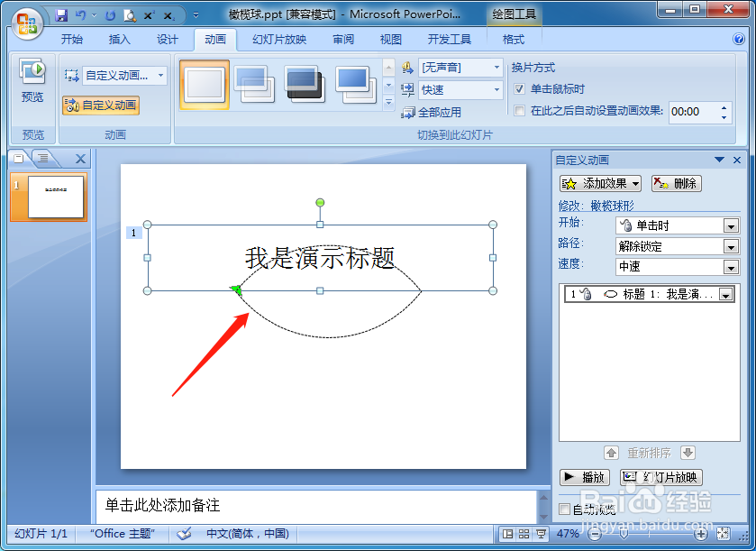Switch to Slides thumbnail pane tab
The image size is (756, 551).
[x=19, y=158]
